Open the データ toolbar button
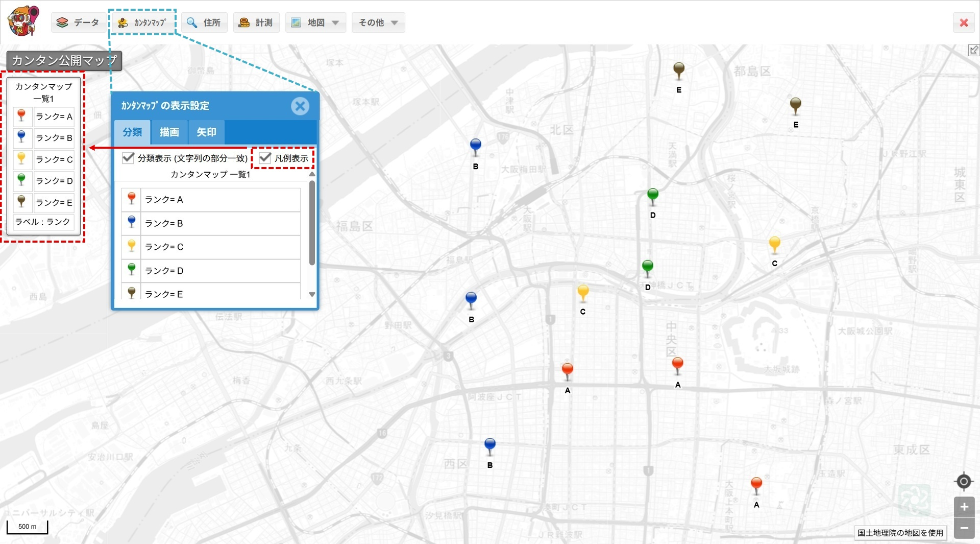Viewport: 980px width, 544px height. click(78, 22)
